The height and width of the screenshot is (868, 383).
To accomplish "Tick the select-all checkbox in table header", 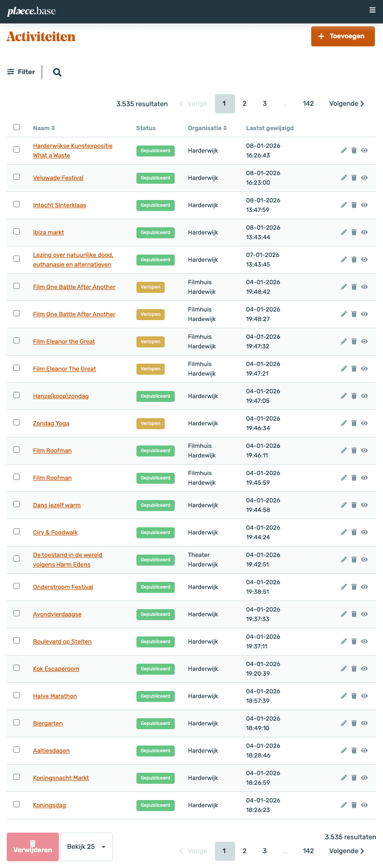I will (x=17, y=127).
